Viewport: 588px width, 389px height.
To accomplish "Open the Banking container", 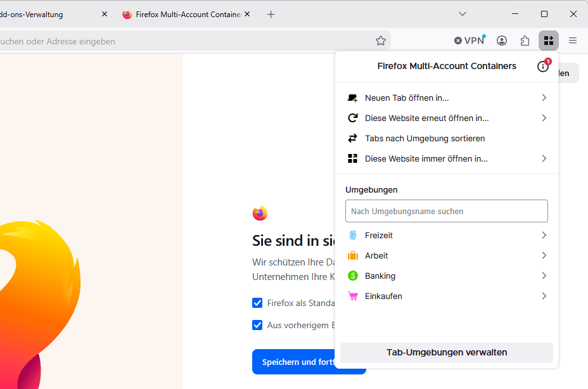I will 447,276.
